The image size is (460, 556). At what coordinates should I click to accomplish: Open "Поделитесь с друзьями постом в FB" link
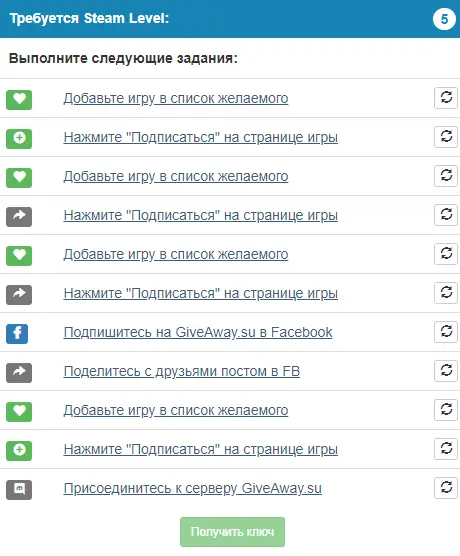[182, 372]
